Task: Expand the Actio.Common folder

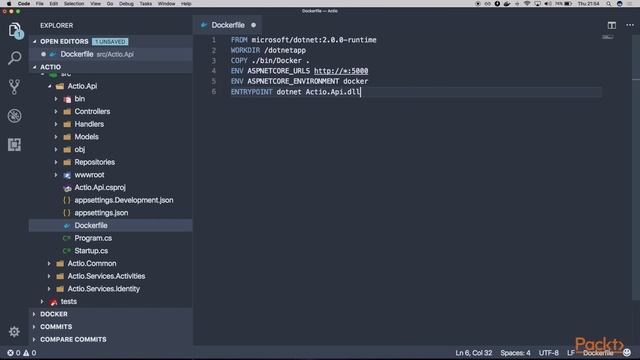Action: coord(49,263)
